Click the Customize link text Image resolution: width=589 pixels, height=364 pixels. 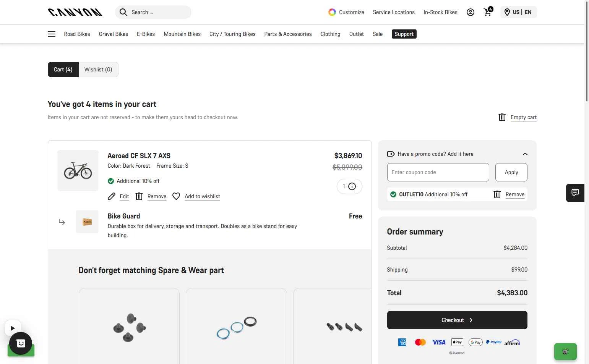tap(352, 12)
